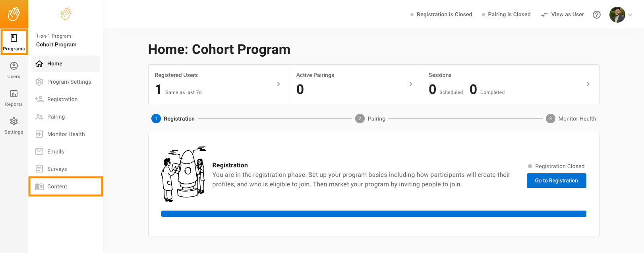Click the blue registration progress bar
The height and width of the screenshot is (253, 644).
point(374,214)
